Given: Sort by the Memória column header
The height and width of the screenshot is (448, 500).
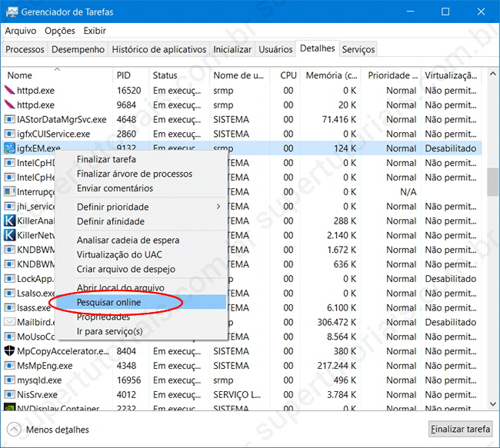Looking at the screenshot, I should pos(331,75).
